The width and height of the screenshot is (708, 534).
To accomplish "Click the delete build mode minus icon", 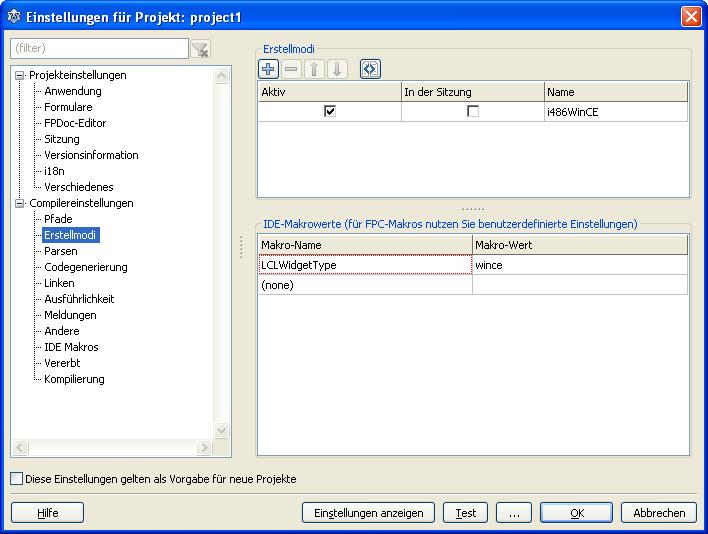I will (x=291, y=69).
